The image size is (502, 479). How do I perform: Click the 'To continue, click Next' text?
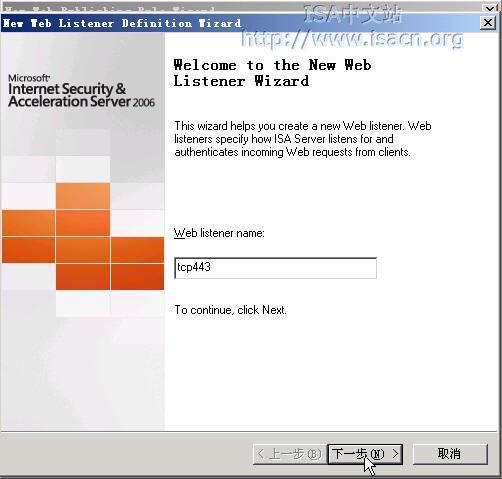(x=230, y=310)
